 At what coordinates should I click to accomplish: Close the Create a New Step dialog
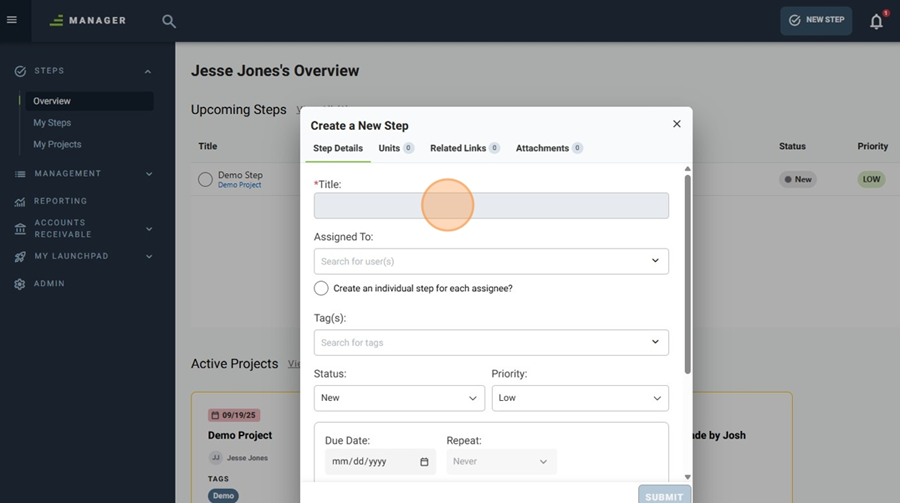[x=677, y=124]
